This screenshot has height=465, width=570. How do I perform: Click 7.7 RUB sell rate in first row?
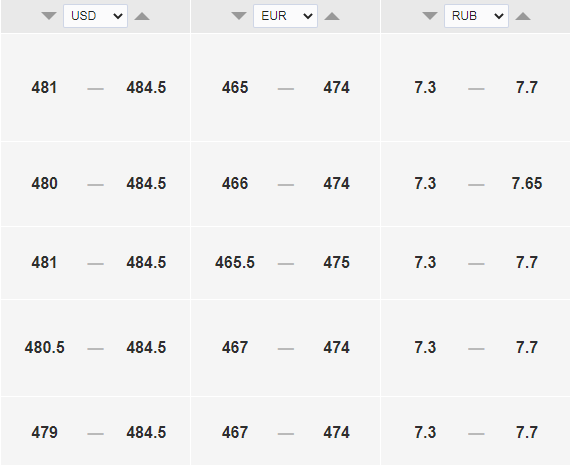527,88
